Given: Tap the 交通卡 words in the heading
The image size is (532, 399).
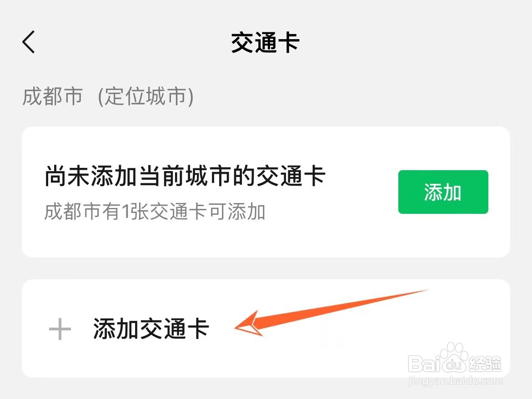Looking at the screenshot, I should [291, 176].
